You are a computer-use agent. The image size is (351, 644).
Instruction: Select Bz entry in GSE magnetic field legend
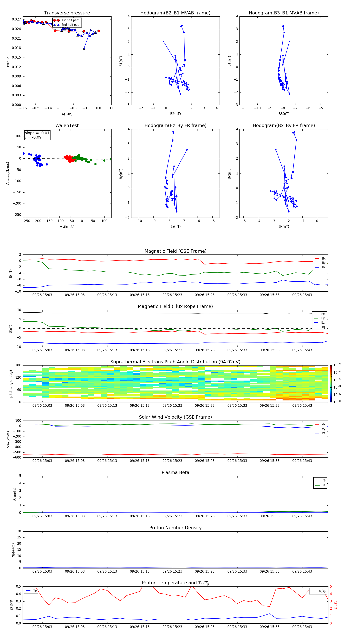[x=320, y=267]
